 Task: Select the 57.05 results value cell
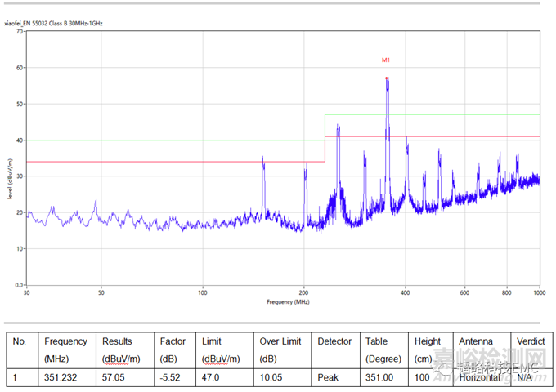coord(114,378)
